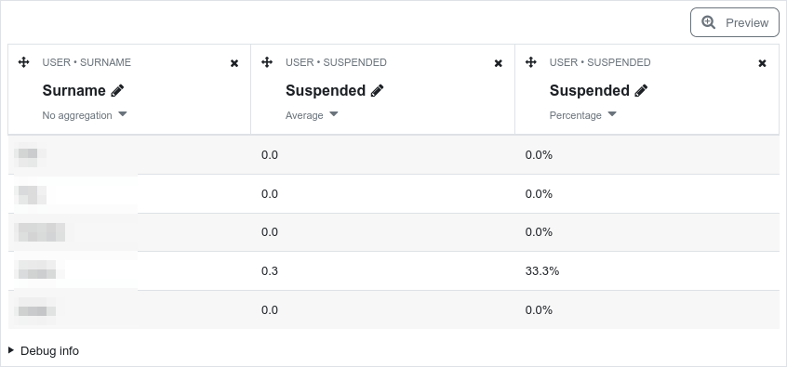
Task: Select the 33.3% table cell
Action: [647, 271]
